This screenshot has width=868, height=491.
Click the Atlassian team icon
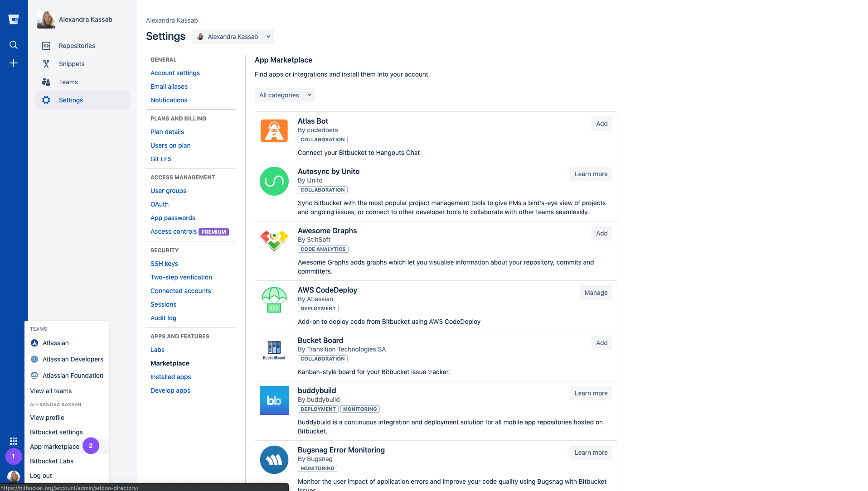(x=34, y=343)
